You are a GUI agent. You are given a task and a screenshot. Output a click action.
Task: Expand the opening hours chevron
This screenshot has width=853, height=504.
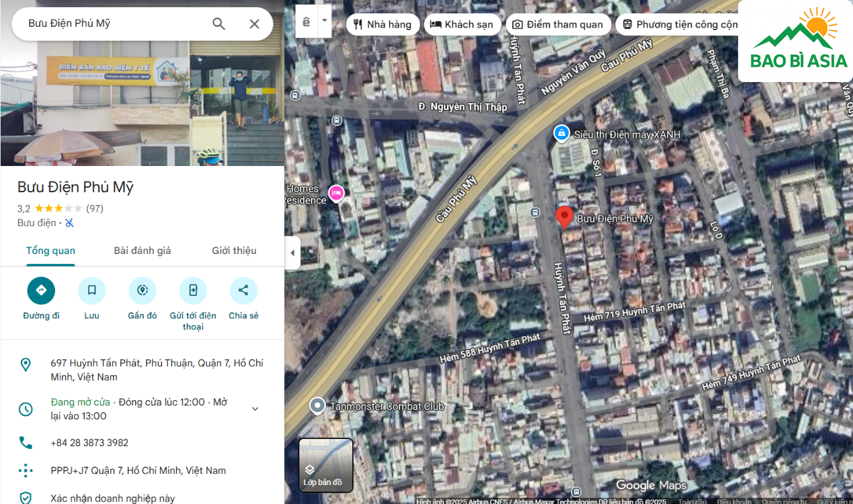255,409
